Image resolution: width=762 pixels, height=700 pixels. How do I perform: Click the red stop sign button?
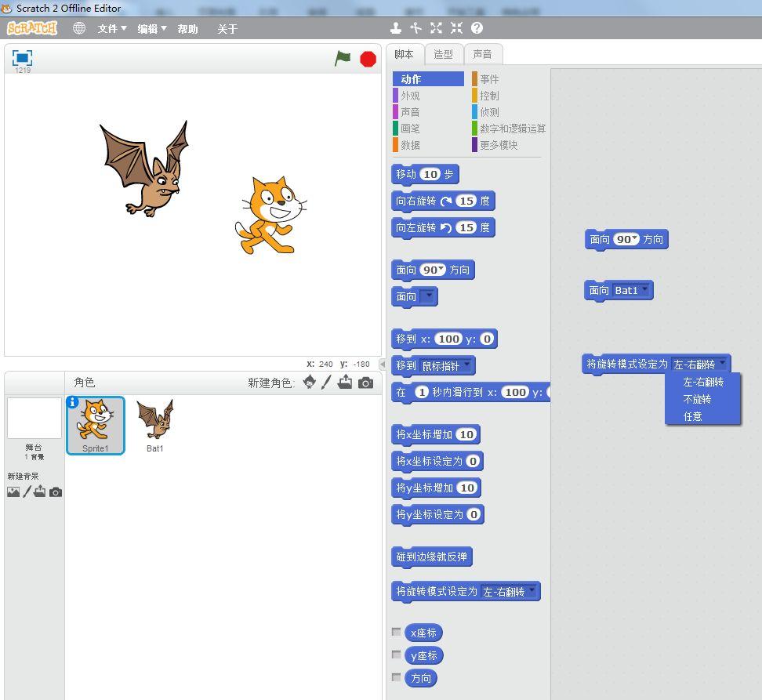tap(368, 60)
